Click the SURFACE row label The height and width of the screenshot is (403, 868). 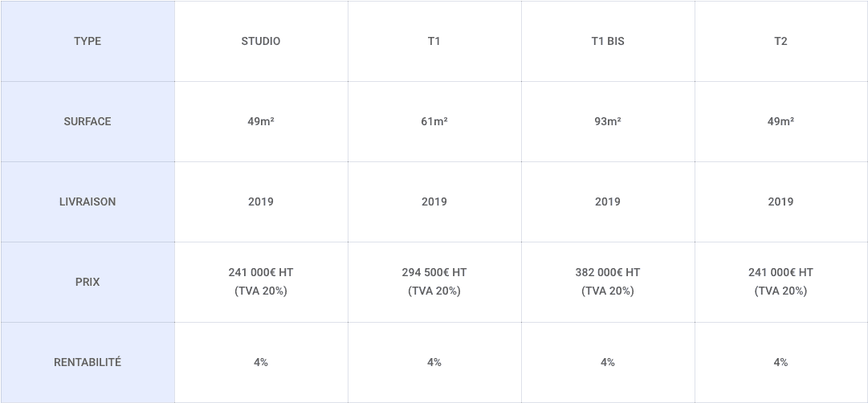(x=88, y=121)
